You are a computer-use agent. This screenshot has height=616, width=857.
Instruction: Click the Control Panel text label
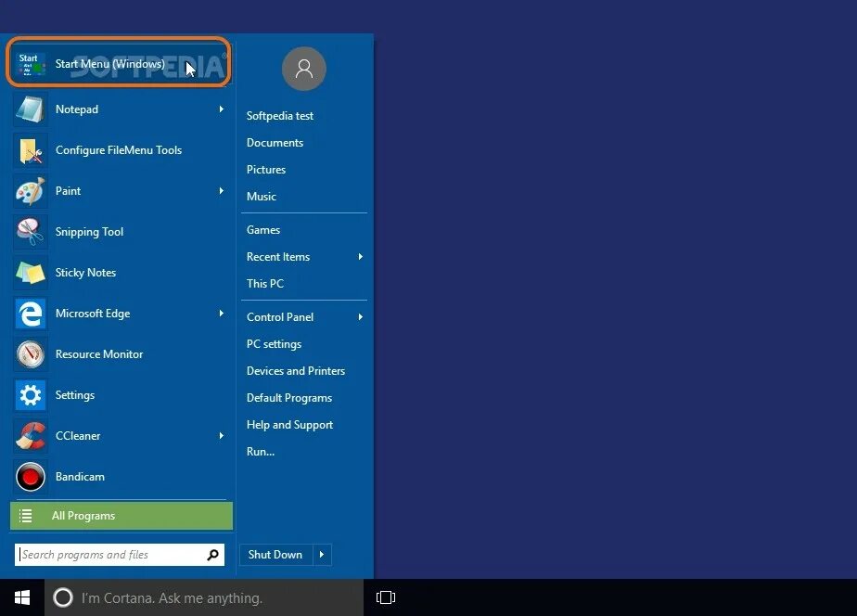[x=280, y=317]
